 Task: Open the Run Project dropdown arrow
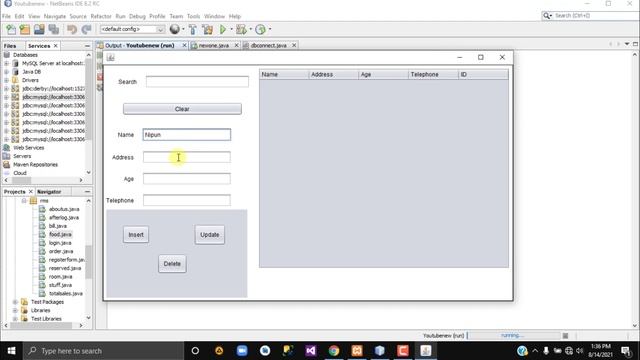click(x=231, y=29)
